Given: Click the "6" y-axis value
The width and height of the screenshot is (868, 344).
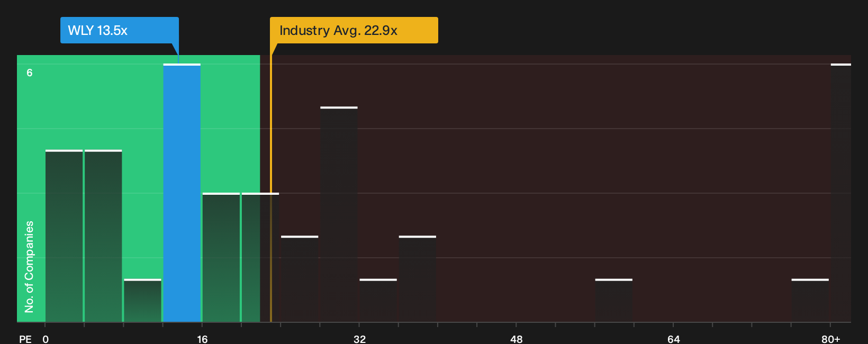Looking at the screenshot, I should pos(30,73).
